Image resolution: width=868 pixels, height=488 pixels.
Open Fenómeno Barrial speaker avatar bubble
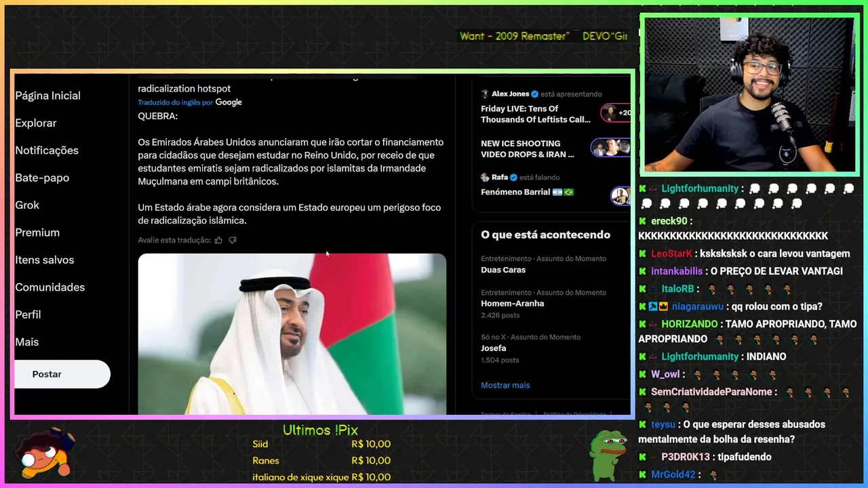pos(620,195)
